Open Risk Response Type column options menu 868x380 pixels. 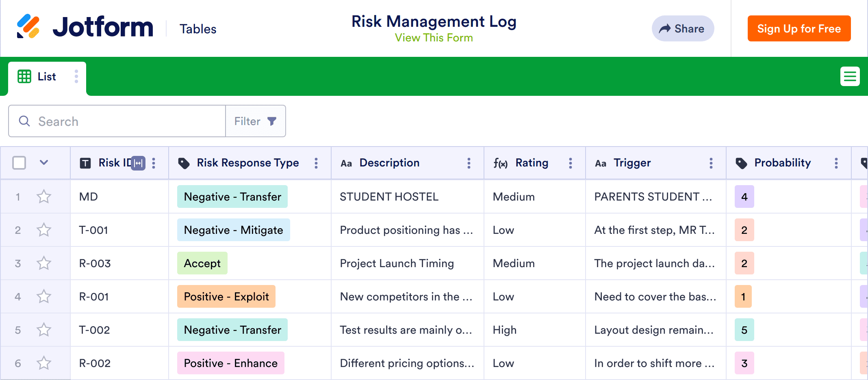pos(316,163)
